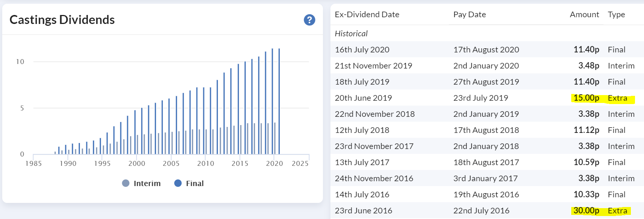Click the Castings Dividends heading
The height and width of the screenshot is (219, 644).
[62, 19]
